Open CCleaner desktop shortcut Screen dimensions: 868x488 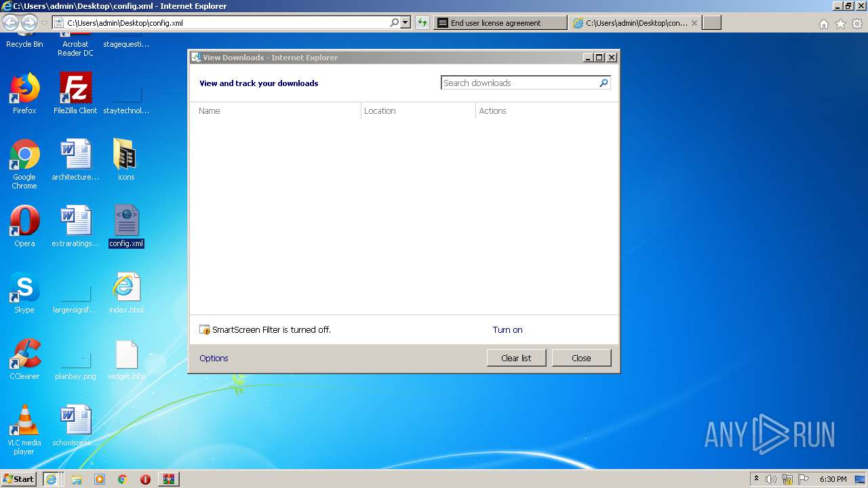point(24,359)
